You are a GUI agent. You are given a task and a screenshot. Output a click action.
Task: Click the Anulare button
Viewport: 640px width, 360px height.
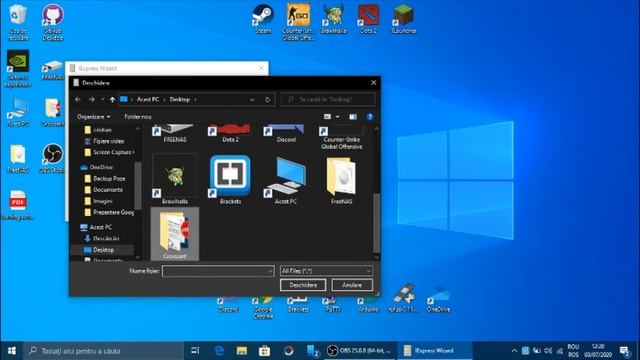click(x=352, y=285)
